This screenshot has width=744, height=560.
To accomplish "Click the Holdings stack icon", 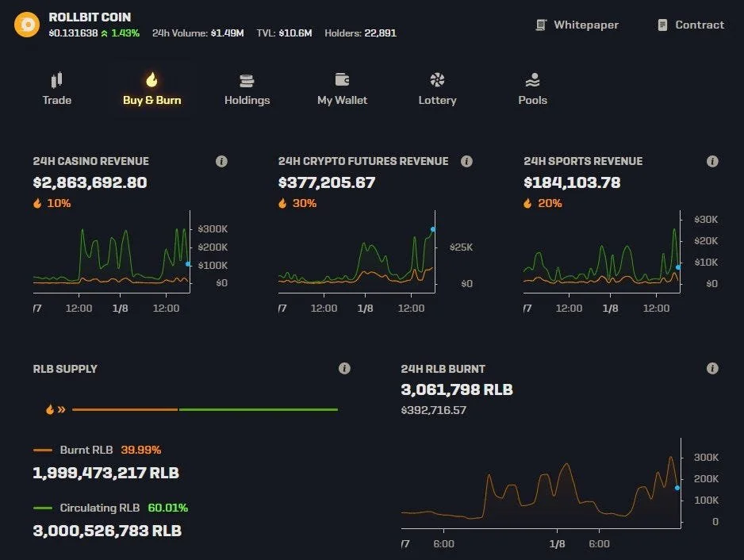I will [x=247, y=81].
